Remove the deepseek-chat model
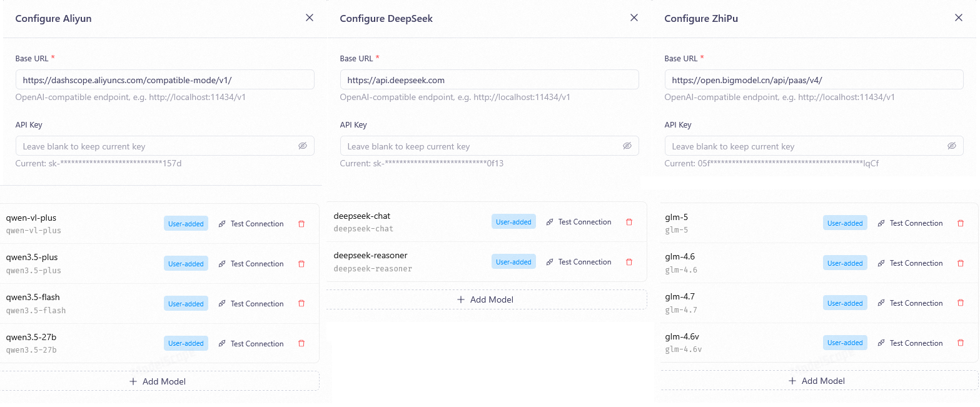The image size is (980, 407). pyautogui.click(x=629, y=222)
